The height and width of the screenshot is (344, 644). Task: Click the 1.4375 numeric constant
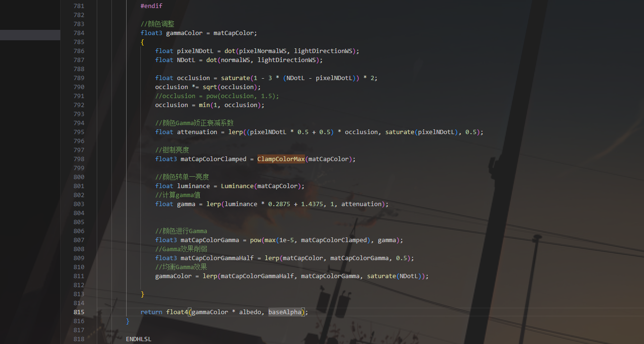[312, 204]
